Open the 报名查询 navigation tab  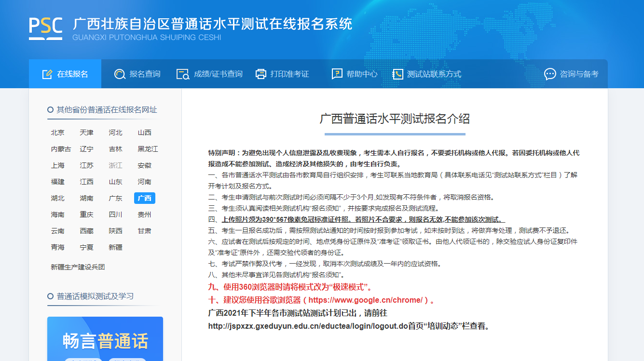[x=145, y=74]
